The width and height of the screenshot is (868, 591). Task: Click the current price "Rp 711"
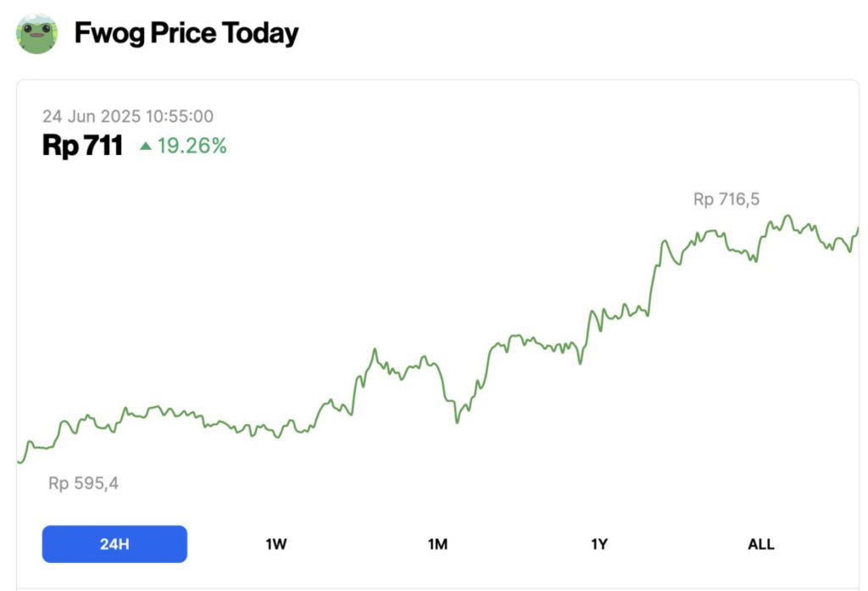tap(82, 146)
